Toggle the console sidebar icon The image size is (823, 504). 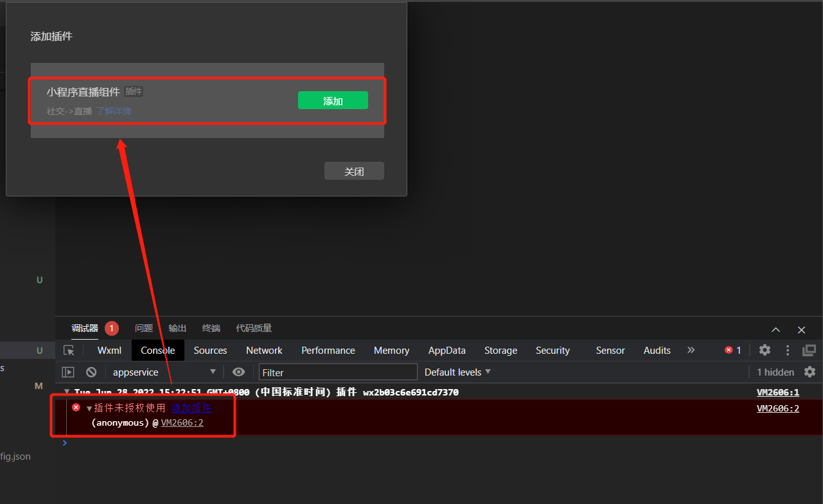point(68,372)
